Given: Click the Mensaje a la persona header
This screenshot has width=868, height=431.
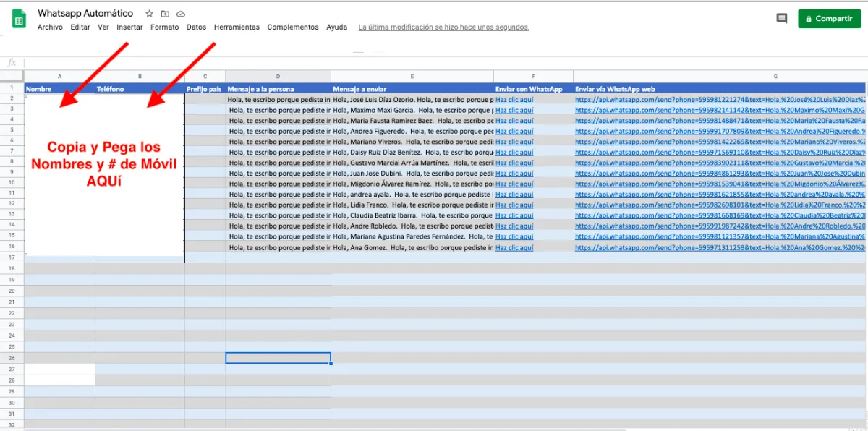Looking at the screenshot, I should [x=278, y=89].
